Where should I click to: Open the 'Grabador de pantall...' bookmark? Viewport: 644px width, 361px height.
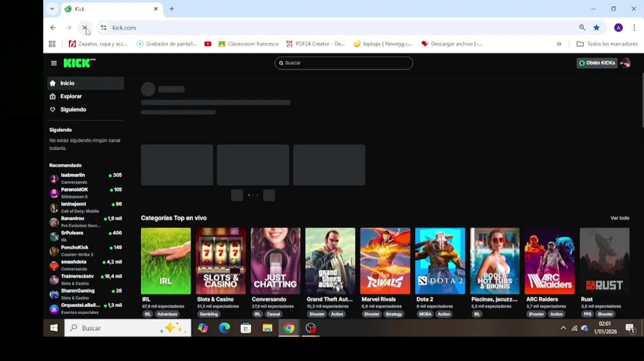coord(167,44)
